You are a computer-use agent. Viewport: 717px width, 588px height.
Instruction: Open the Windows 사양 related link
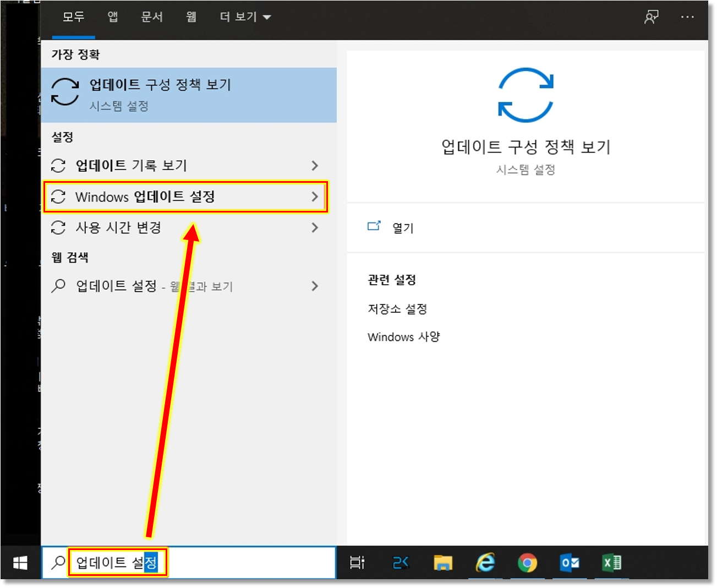pyautogui.click(x=403, y=337)
